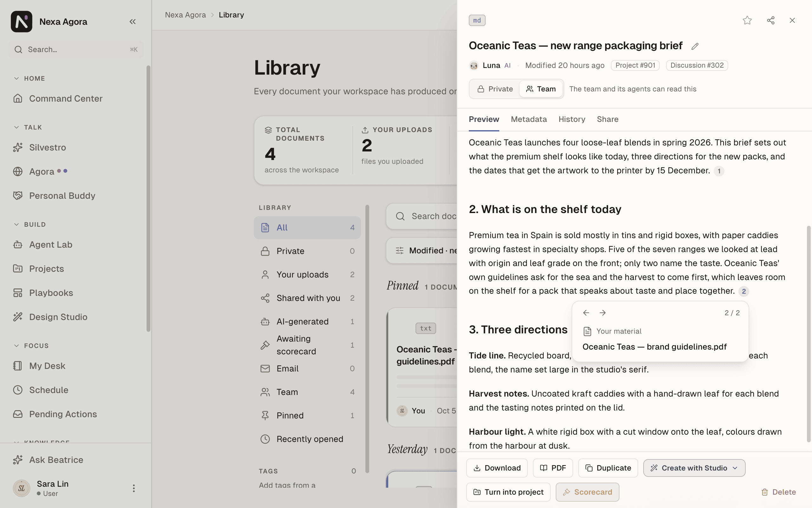Open Command Center in sidebar

76,98
